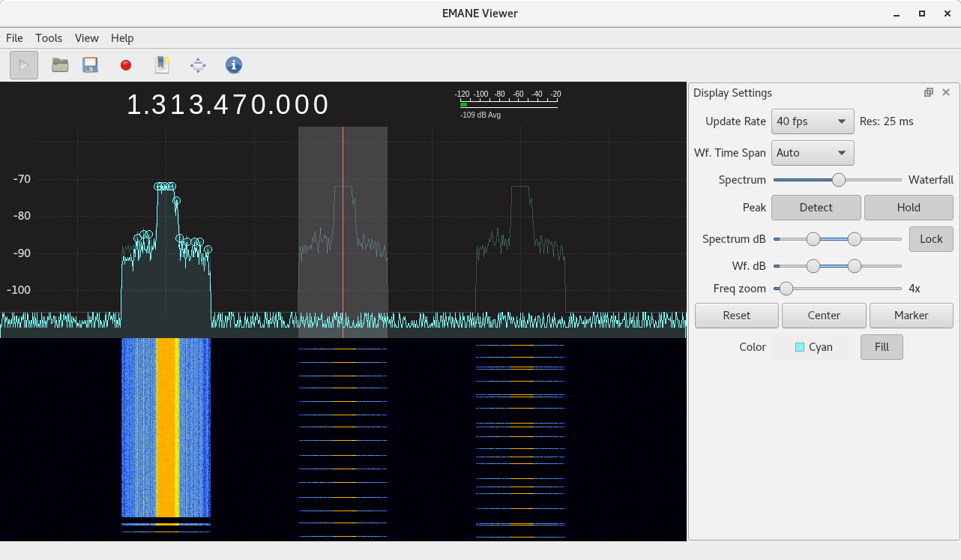This screenshot has width=961, height=560.
Task: Open the blue info icon
Action: click(x=234, y=65)
